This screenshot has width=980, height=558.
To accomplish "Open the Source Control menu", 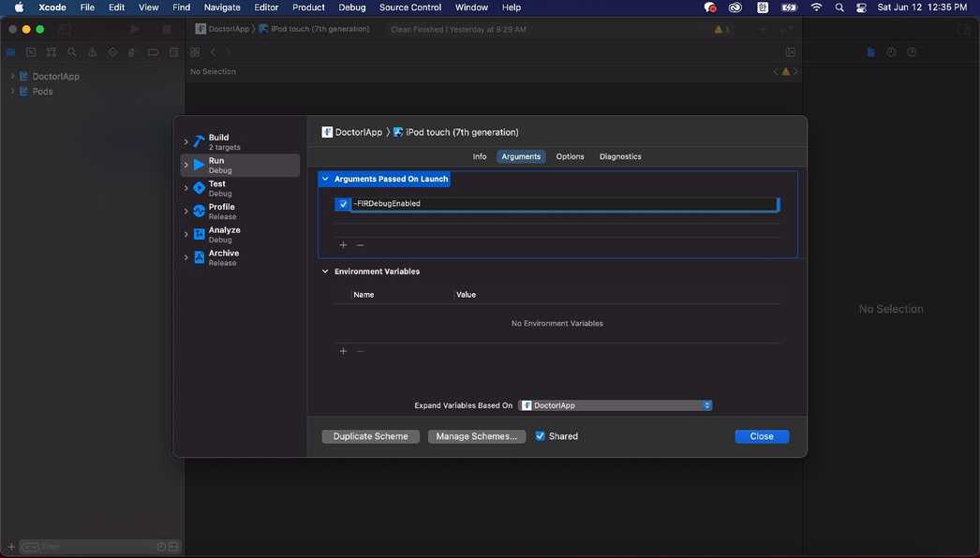I will point(410,7).
